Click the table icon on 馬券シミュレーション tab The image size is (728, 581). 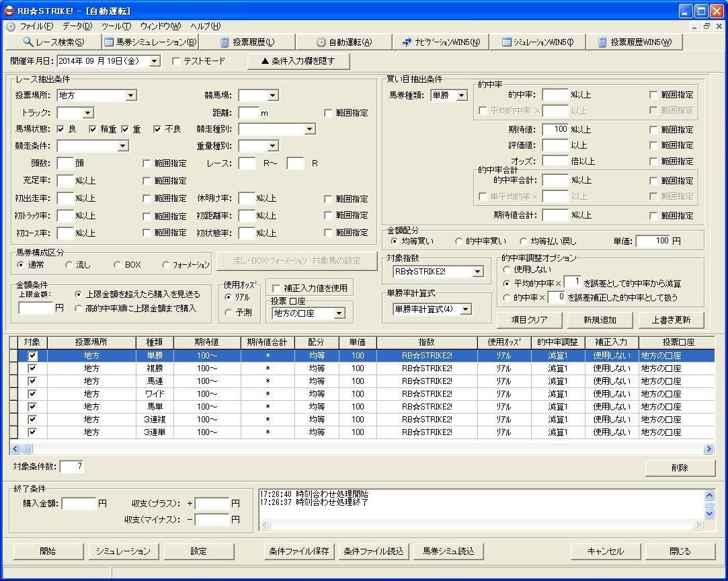[x=109, y=42]
